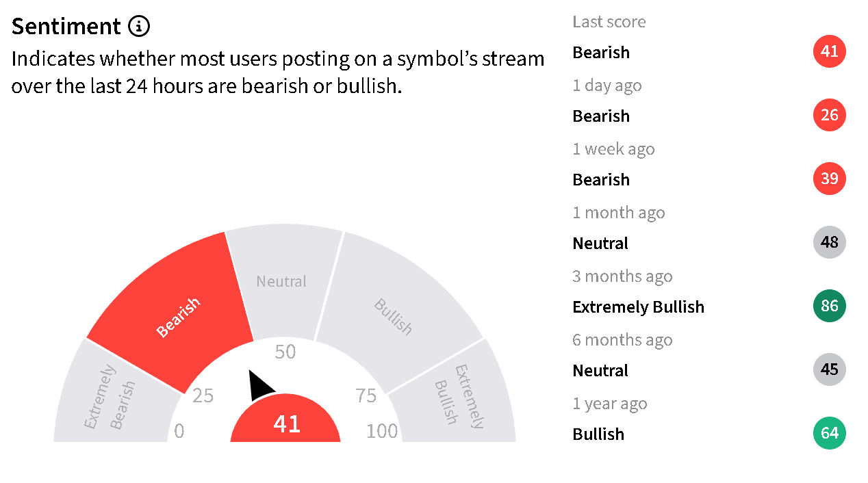Click the red 26 score badge
This screenshot has height=483, width=868.
(x=830, y=115)
